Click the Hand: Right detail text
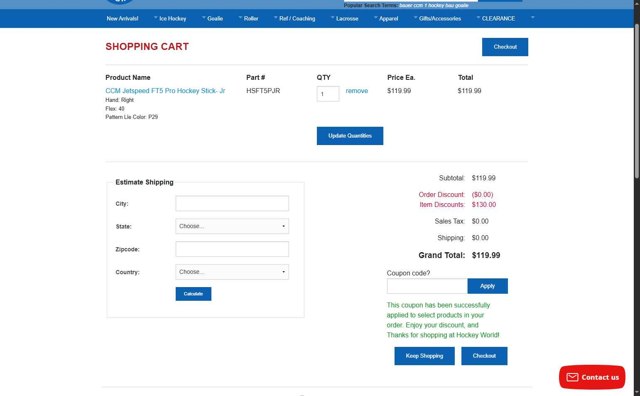640x396 pixels. (120, 100)
